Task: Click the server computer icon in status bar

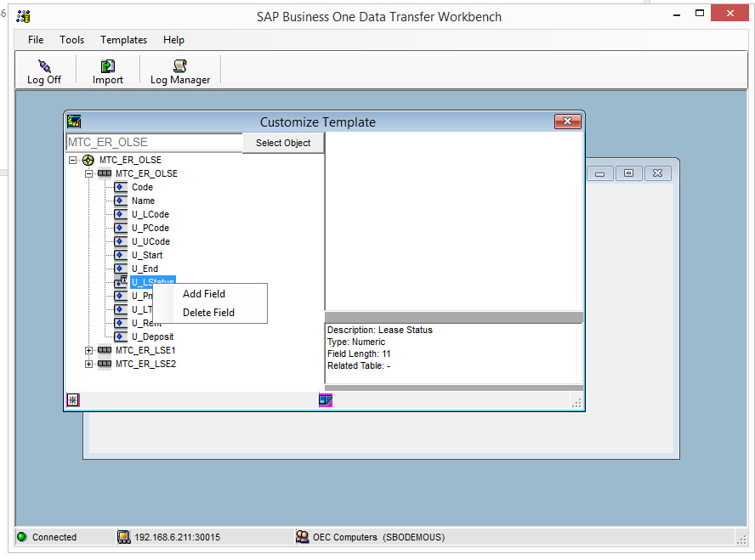Action: pos(124,536)
